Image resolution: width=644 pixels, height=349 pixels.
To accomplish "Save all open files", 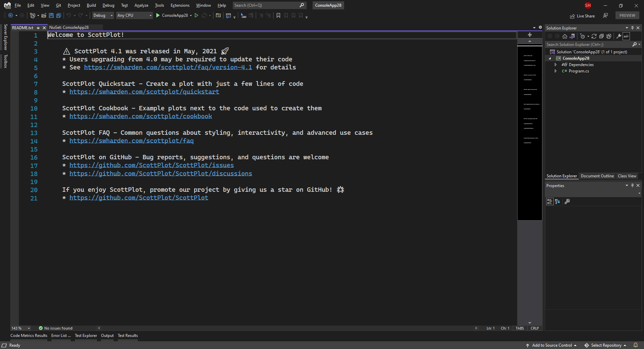I will click(58, 15).
